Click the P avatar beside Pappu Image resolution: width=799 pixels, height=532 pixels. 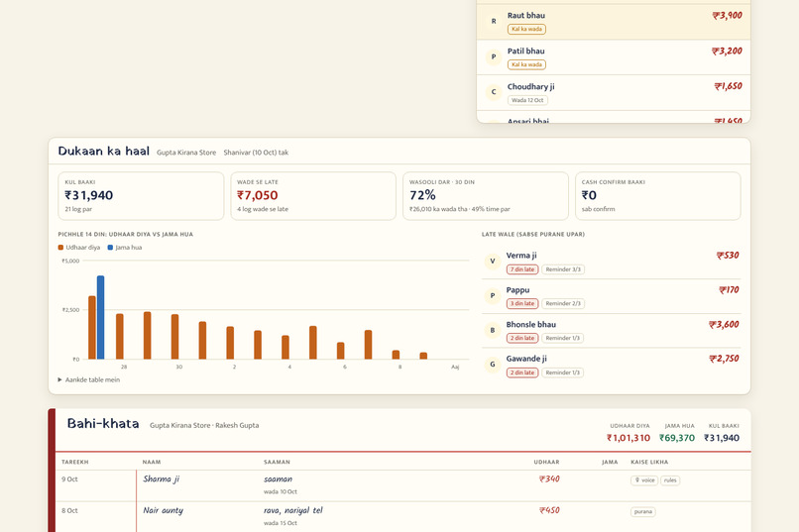coord(493,296)
